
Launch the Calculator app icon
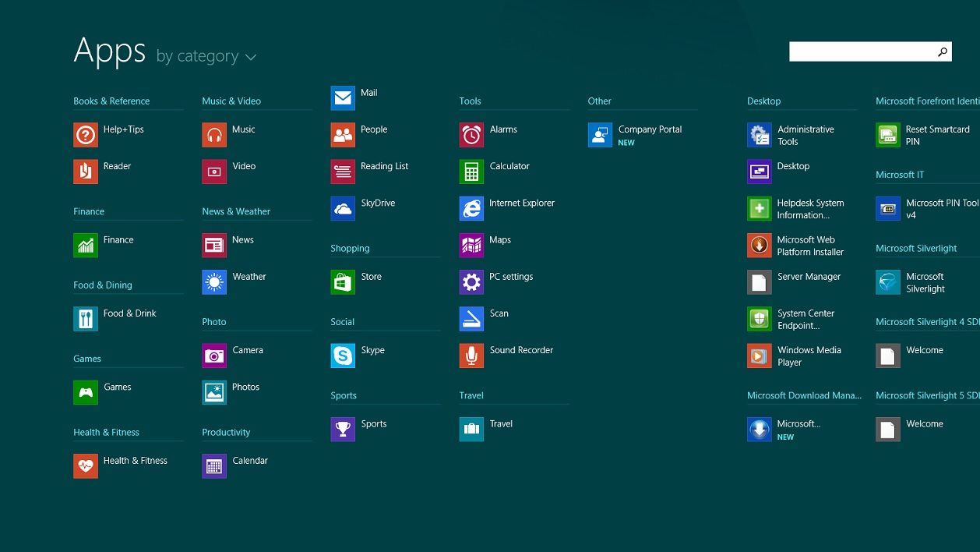(471, 172)
